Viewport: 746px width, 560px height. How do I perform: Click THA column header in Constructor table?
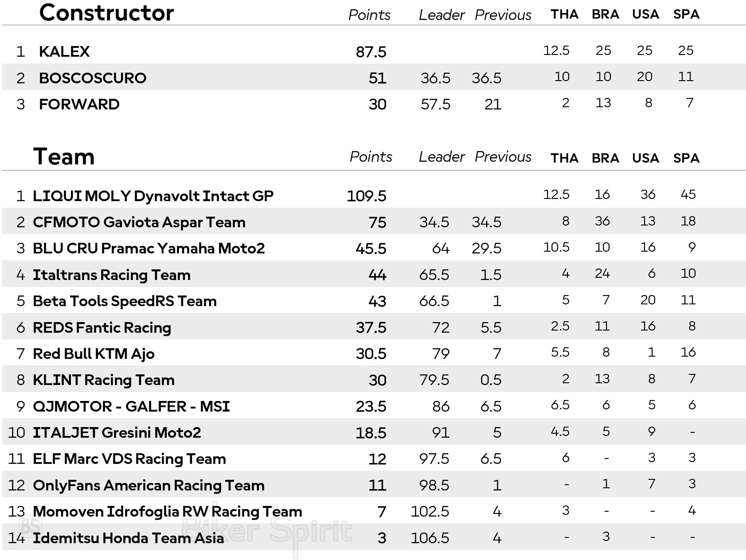pos(564,14)
